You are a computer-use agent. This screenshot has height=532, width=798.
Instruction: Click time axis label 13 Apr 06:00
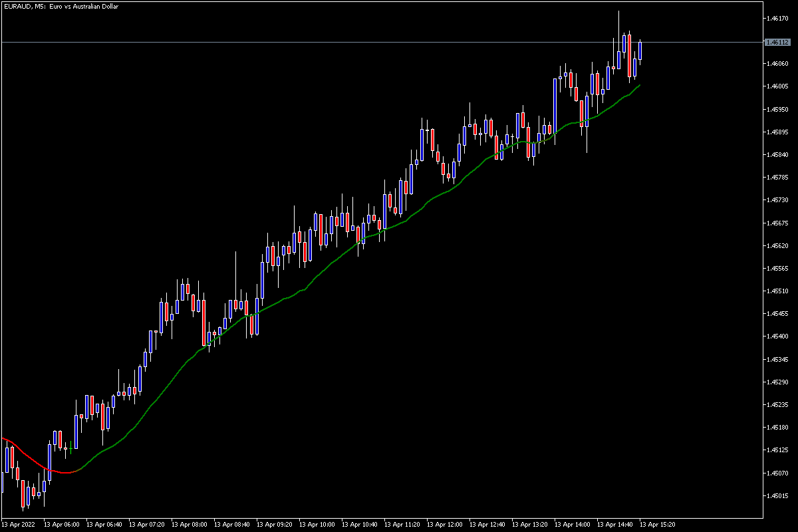point(62,525)
